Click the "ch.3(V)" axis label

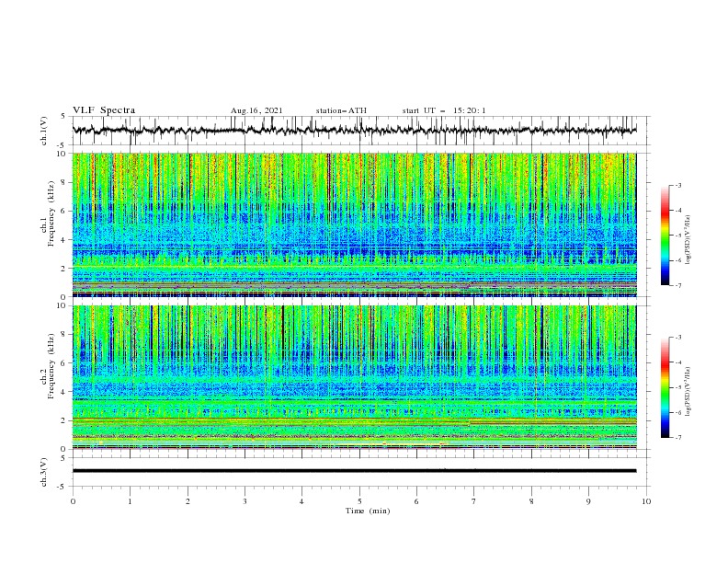tap(44, 472)
